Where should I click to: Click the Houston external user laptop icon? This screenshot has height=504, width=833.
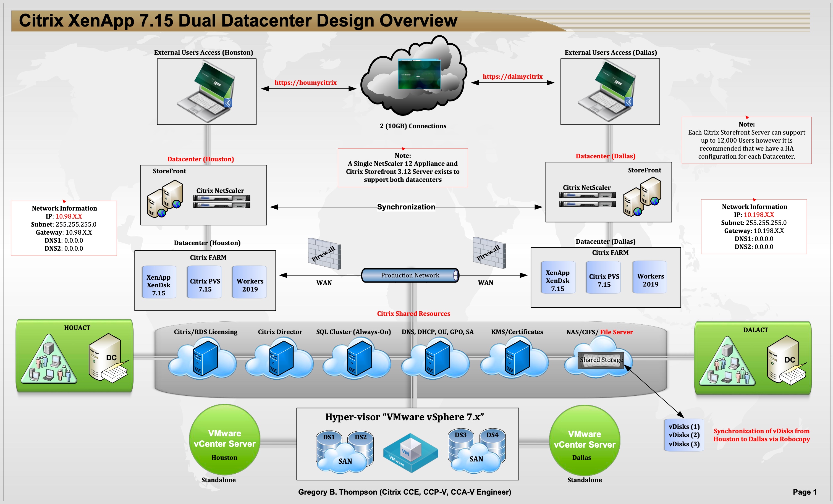point(206,92)
